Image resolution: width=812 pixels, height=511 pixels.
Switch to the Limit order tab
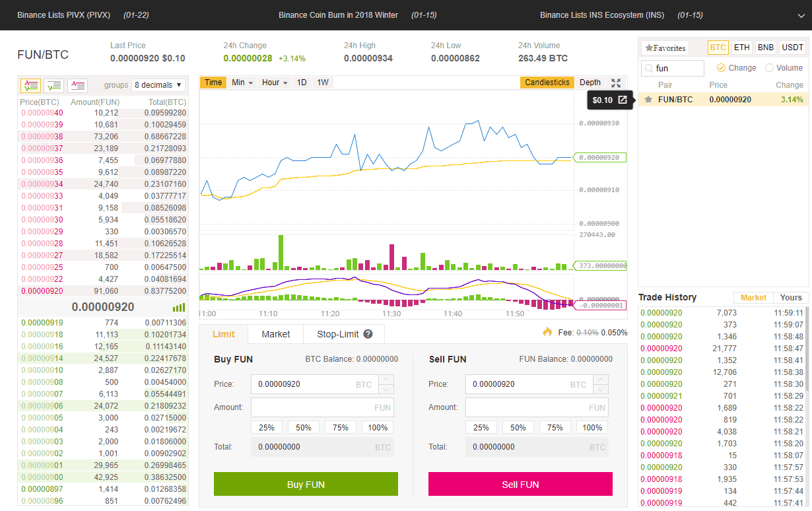224,334
